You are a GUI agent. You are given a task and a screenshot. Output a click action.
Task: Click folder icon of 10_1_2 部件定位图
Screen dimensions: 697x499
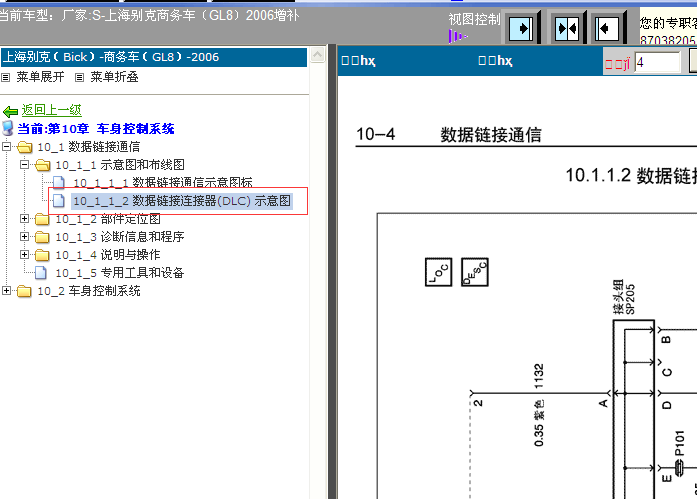point(42,219)
